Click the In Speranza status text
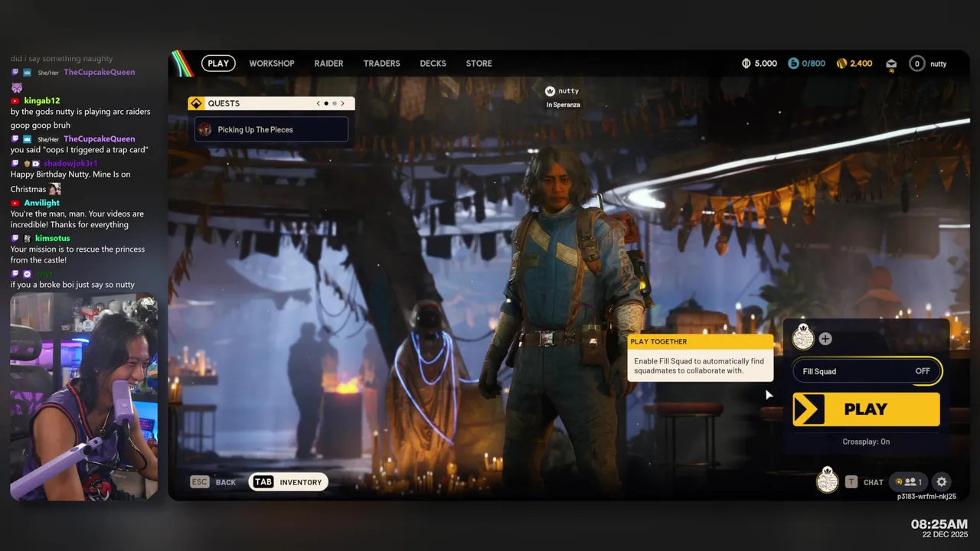Viewport: 980px width, 551px height. click(563, 105)
